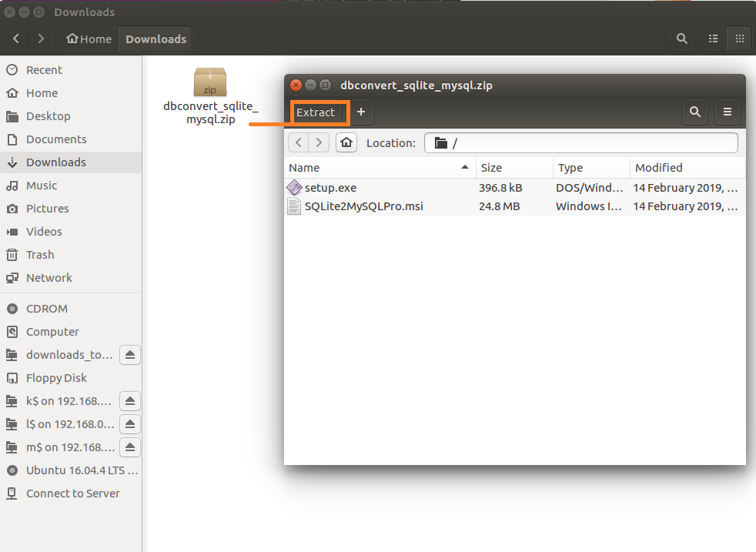Open Ubuntu 16.04.4 LTS disc

tap(71, 470)
